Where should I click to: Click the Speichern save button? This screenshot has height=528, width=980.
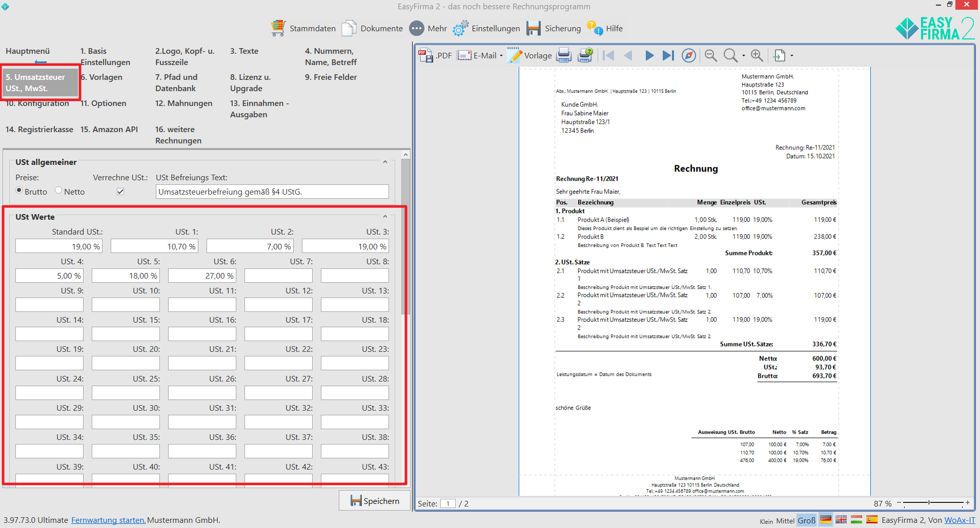click(x=375, y=500)
